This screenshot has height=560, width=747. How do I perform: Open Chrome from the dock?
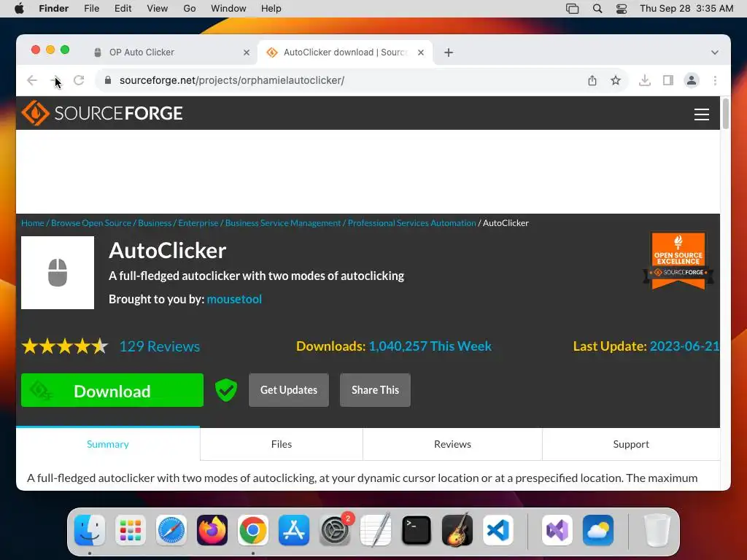click(x=253, y=530)
